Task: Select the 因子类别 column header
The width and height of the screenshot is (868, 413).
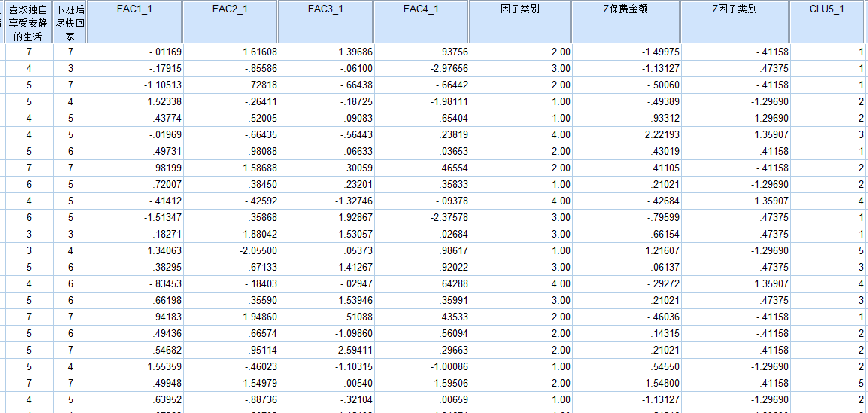Action: click(520, 22)
